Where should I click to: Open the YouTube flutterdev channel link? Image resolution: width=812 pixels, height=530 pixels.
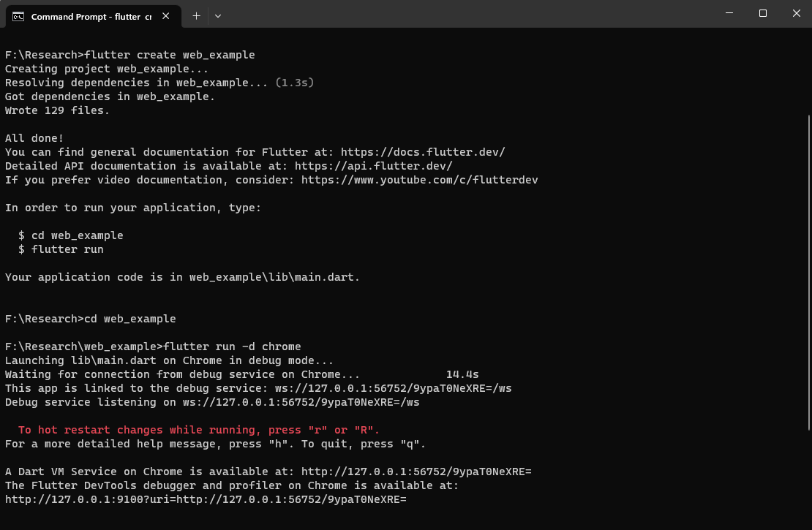click(419, 180)
